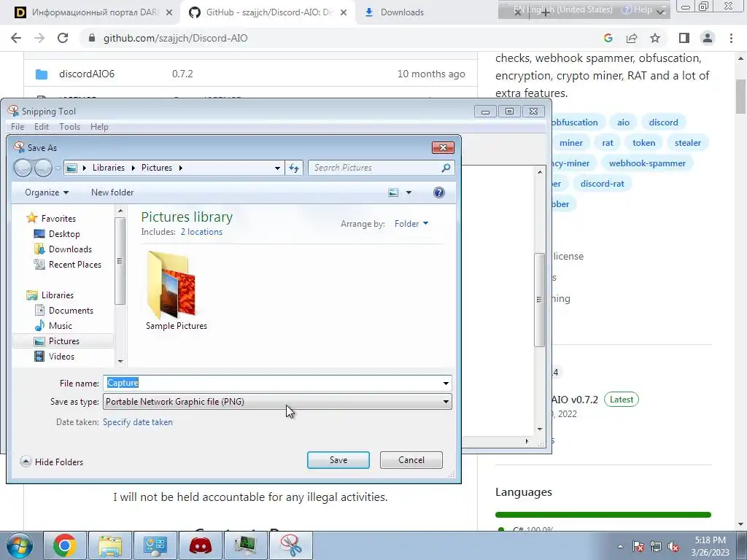The image size is (747, 560).
Task: Click the webhook-spammer topic tag
Action: click(647, 163)
